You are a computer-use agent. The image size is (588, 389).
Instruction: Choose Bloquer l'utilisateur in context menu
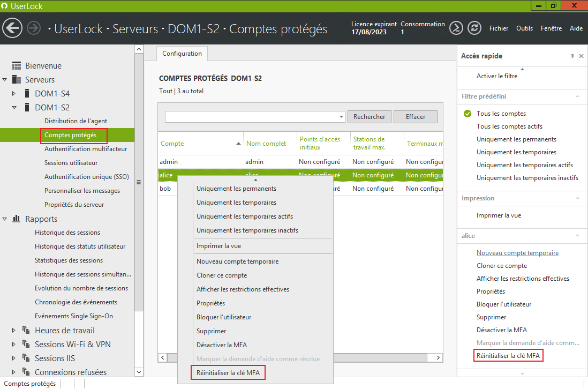(224, 317)
